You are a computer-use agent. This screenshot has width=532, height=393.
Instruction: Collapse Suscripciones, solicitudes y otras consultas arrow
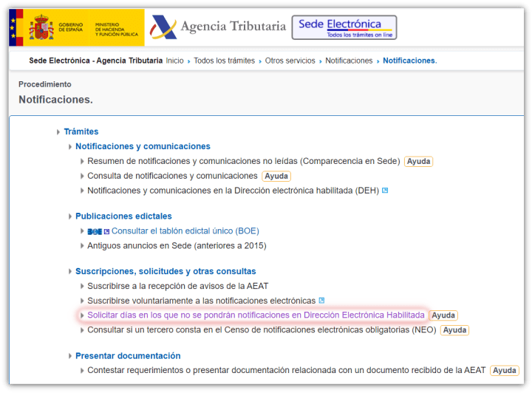coord(70,271)
